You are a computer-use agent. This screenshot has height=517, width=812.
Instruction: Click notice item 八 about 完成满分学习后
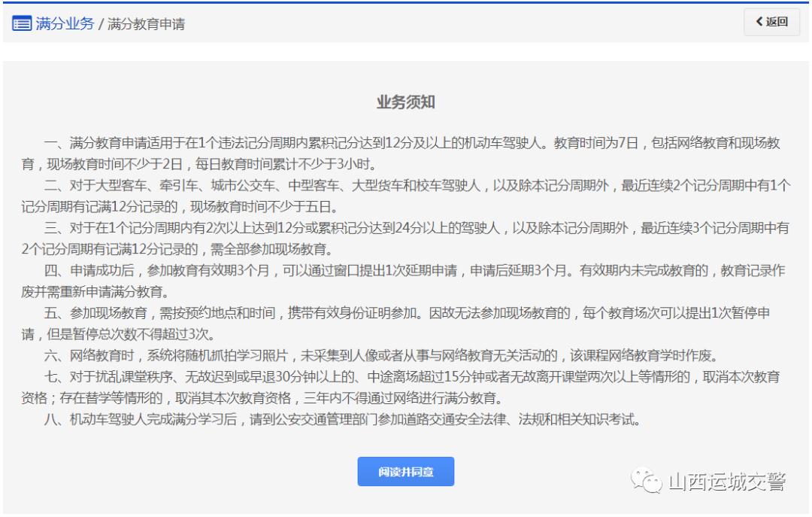pyautogui.click(x=342, y=419)
